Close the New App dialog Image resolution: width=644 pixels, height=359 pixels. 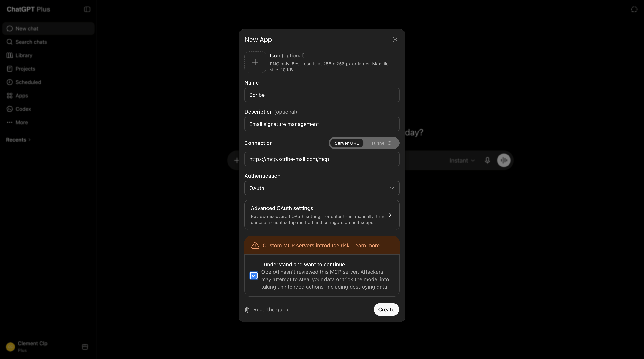tap(395, 39)
